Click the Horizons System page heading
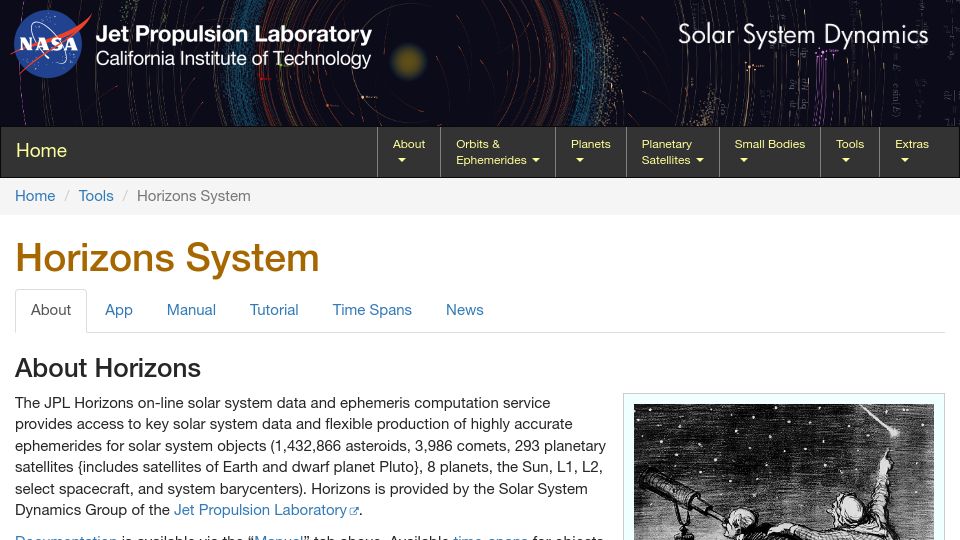 pyautogui.click(x=167, y=258)
